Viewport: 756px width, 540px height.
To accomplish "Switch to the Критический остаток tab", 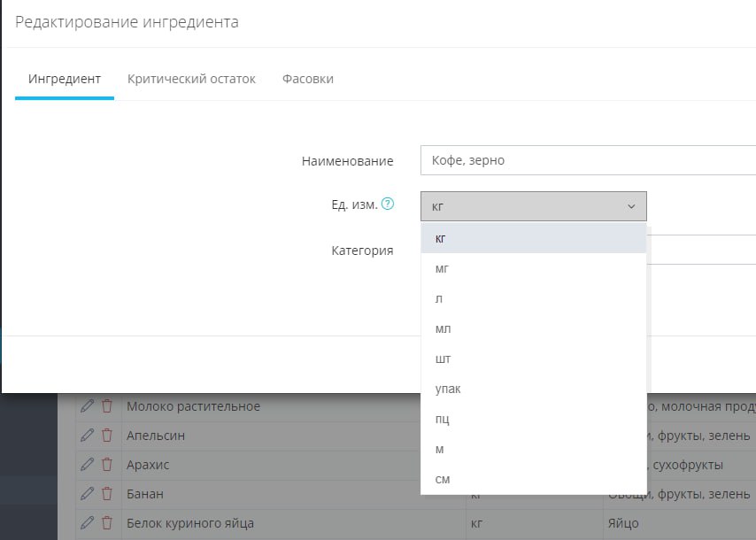I will [191, 79].
